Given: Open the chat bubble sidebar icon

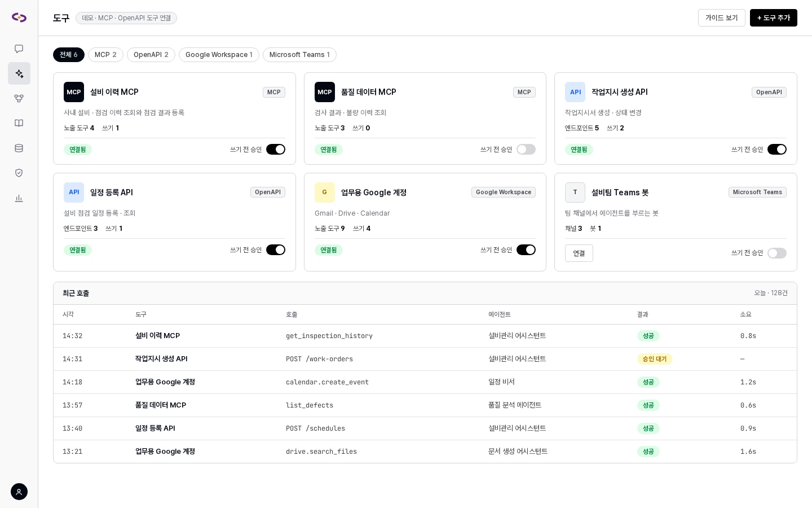Looking at the screenshot, I should click(x=19, y=49).
